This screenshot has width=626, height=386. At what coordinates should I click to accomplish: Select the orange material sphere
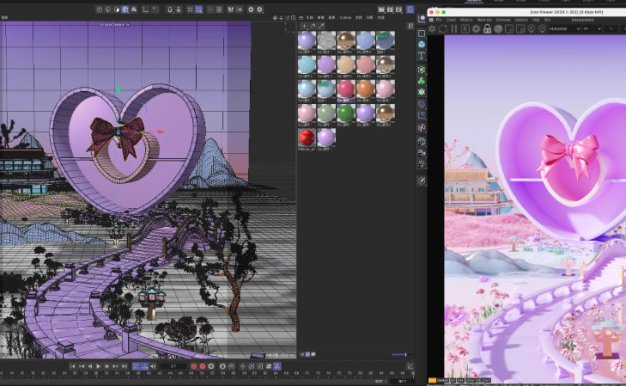[365, 89]
